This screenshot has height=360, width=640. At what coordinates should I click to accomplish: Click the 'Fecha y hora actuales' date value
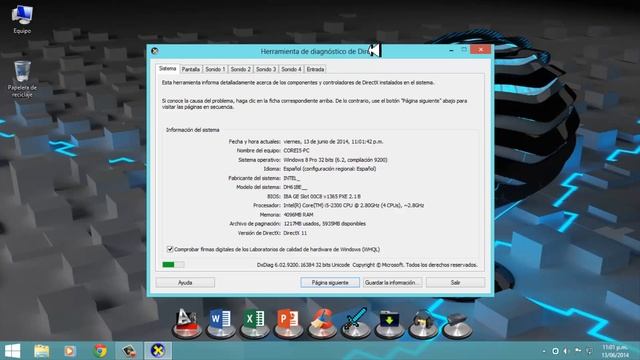click(333, 142)
